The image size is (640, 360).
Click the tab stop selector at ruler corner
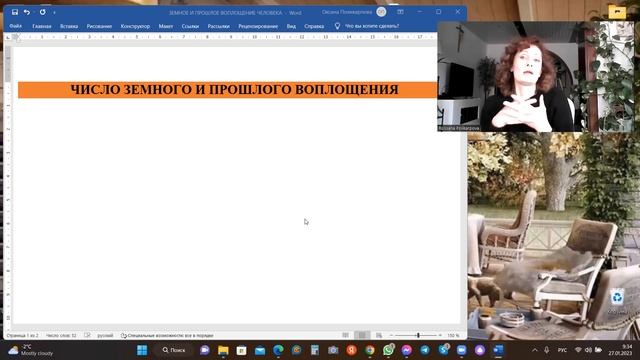8,37
